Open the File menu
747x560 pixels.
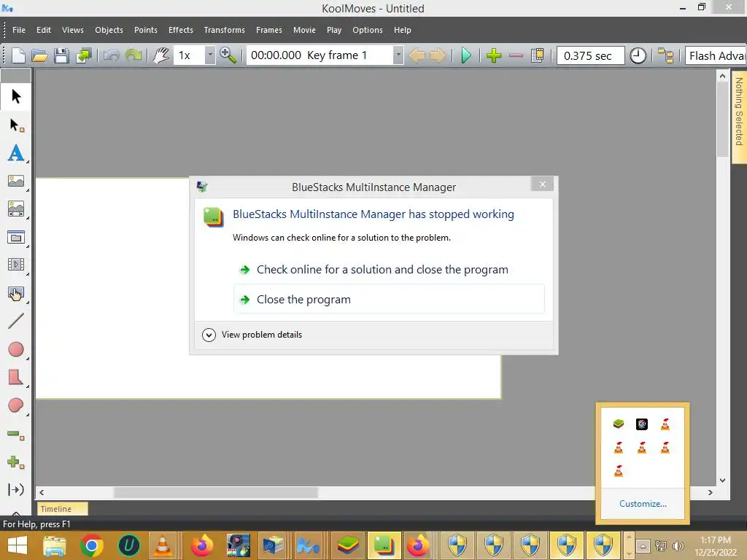pyautogui.click(x=19, y=30)
